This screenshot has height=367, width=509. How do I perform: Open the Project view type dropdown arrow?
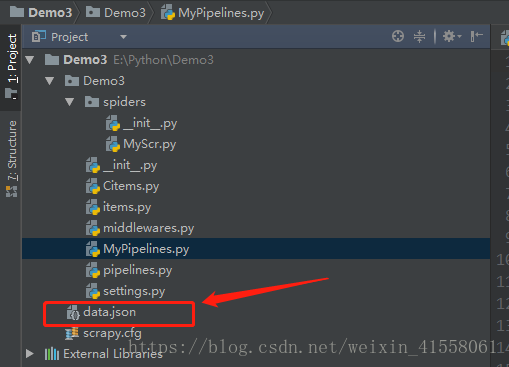123,37
